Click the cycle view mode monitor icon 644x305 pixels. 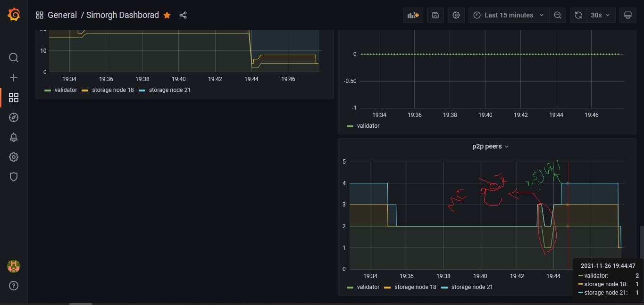point(627,15)
